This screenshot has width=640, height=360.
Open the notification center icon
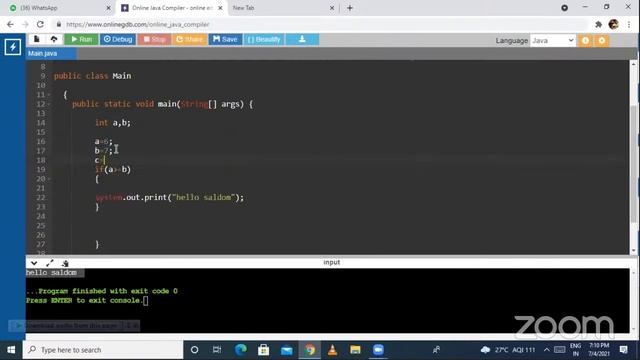coord(623,350)
